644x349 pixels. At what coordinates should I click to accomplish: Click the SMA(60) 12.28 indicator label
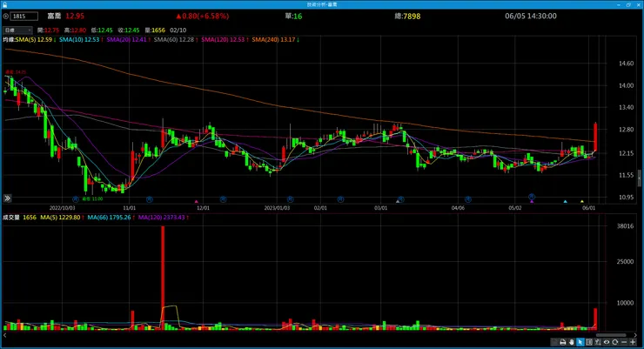176,40
